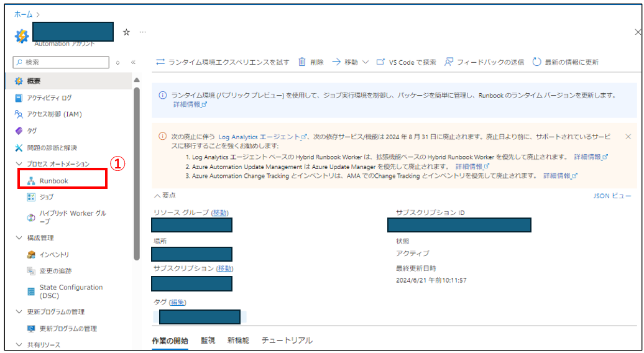Dismiss the orange deprecation warning banner
This screenshot has height=353, width=644.
pos(628,137)
